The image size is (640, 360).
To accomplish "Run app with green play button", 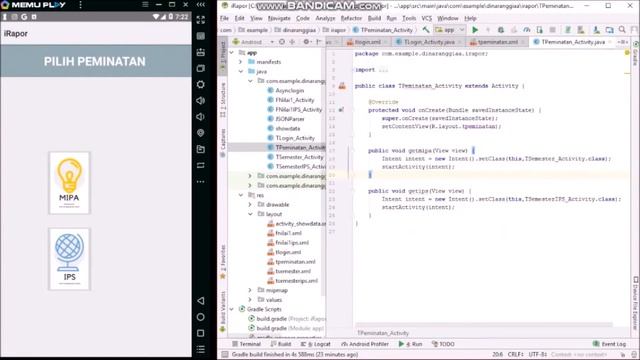I will [475, 30].
